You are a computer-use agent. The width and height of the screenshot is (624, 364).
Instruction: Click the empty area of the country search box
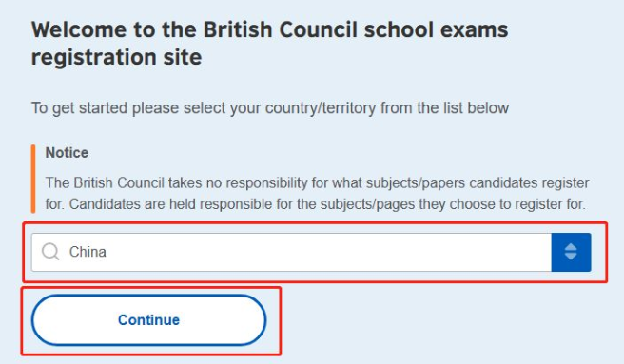coord(326,252)
